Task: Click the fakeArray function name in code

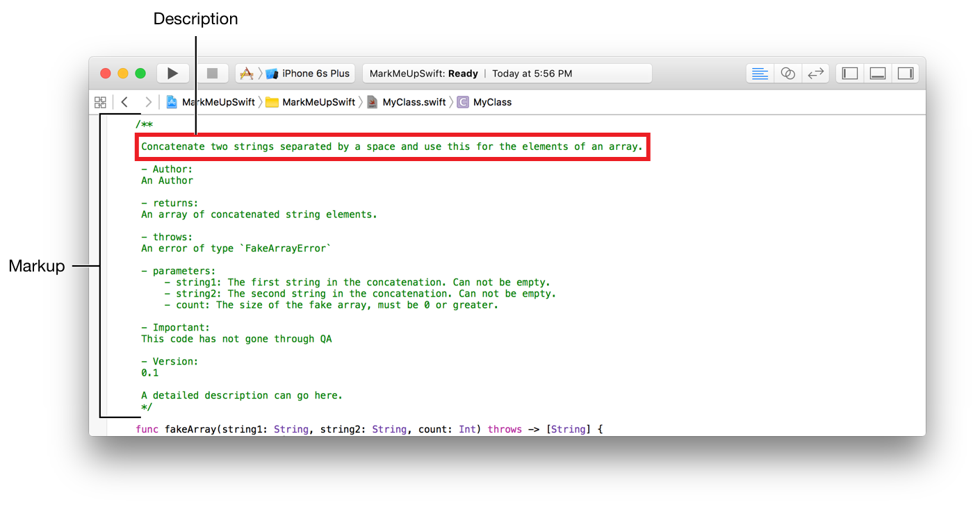Action: pyautogui.click(x=190, y=429)
